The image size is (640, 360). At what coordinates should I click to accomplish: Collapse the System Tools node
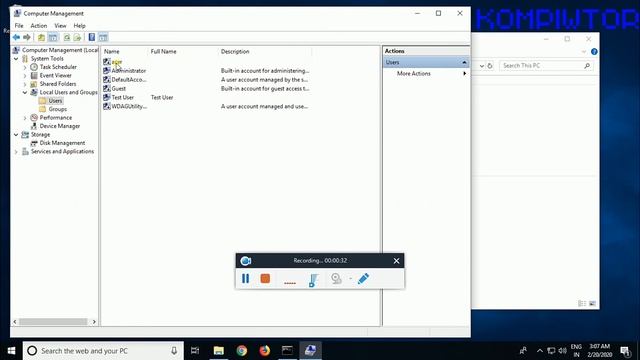tap(16, 59)
